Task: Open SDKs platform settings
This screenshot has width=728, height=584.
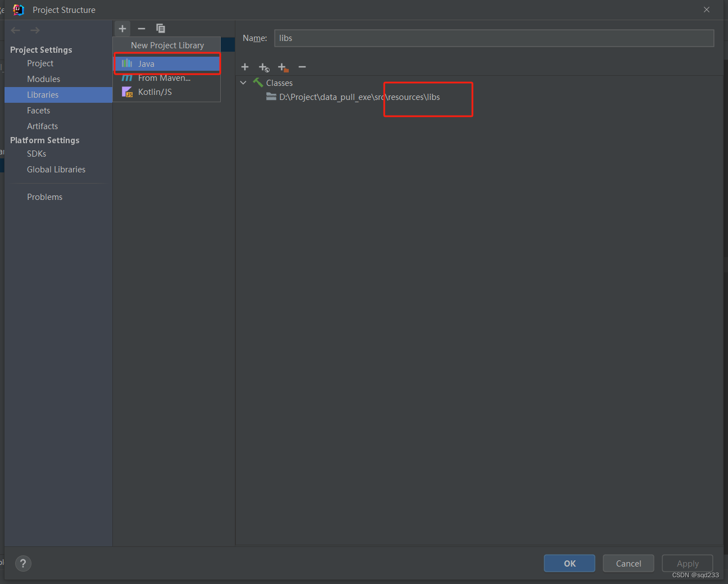Action: [37, 154]
